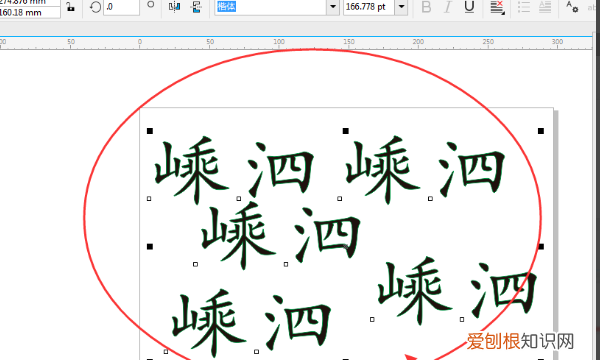Toggle bullet list formatting
Viewport: 600px width, 360px height.
click(524, 7)
